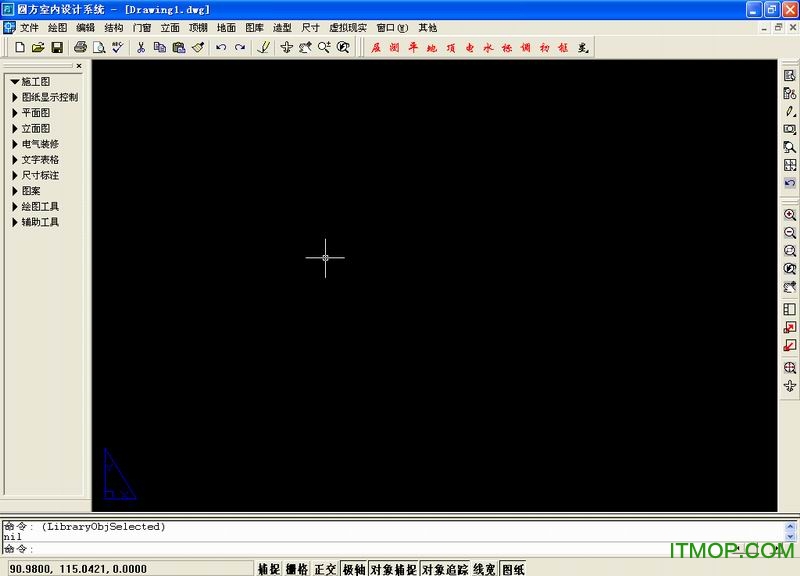800x576 pixels.
Task: Click the red 平 toolbar button
Action: tap(413, 47)
